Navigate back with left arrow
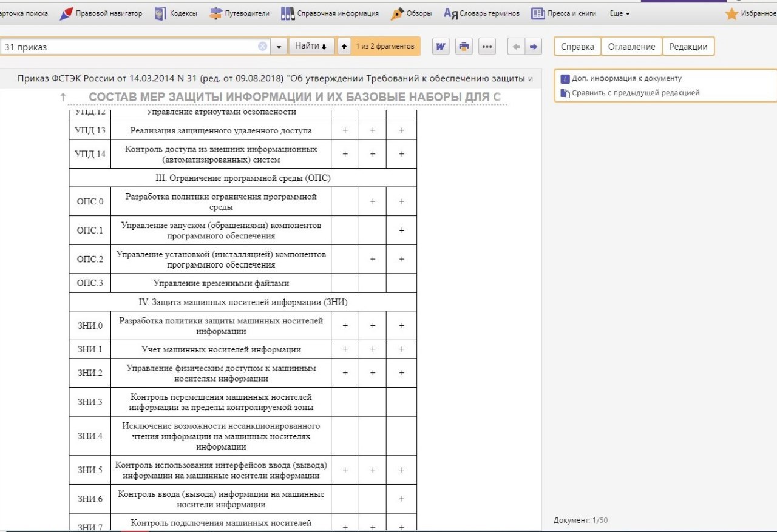 tap(516, 47)
